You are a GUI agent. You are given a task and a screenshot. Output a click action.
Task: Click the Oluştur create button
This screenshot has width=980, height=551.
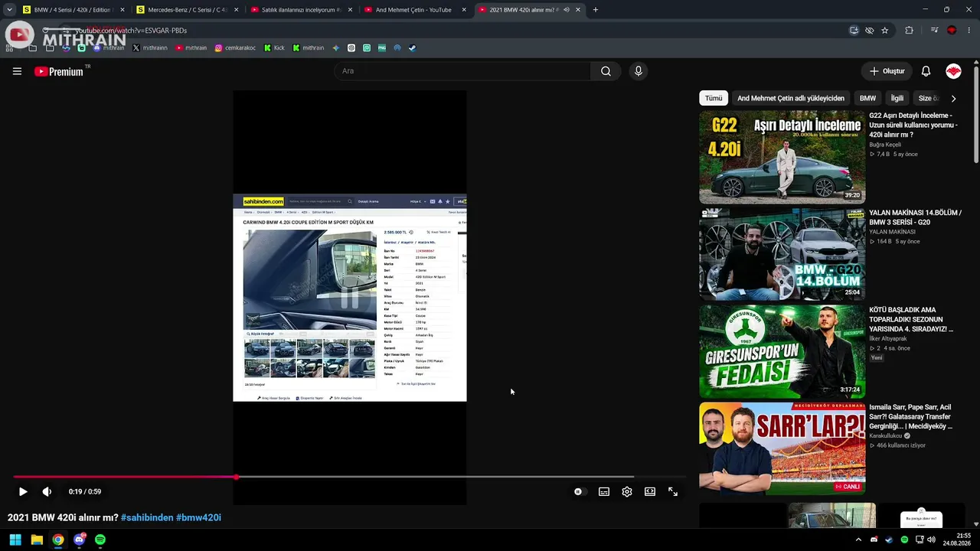tap(887, 71)
